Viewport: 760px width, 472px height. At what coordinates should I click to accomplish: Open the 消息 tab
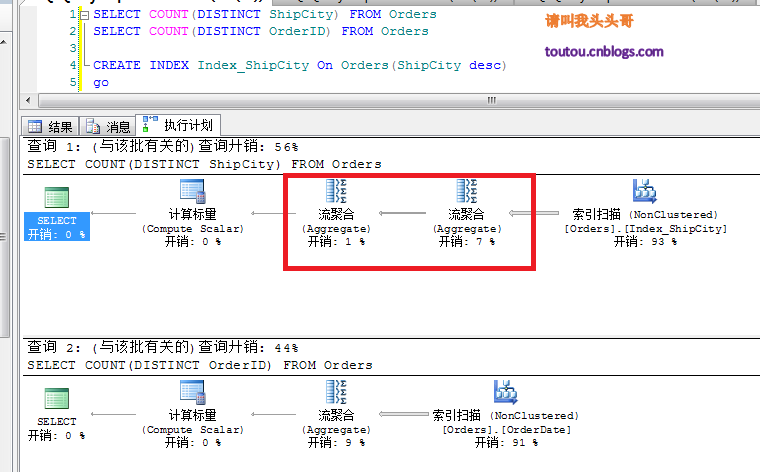tap(108, 127)
